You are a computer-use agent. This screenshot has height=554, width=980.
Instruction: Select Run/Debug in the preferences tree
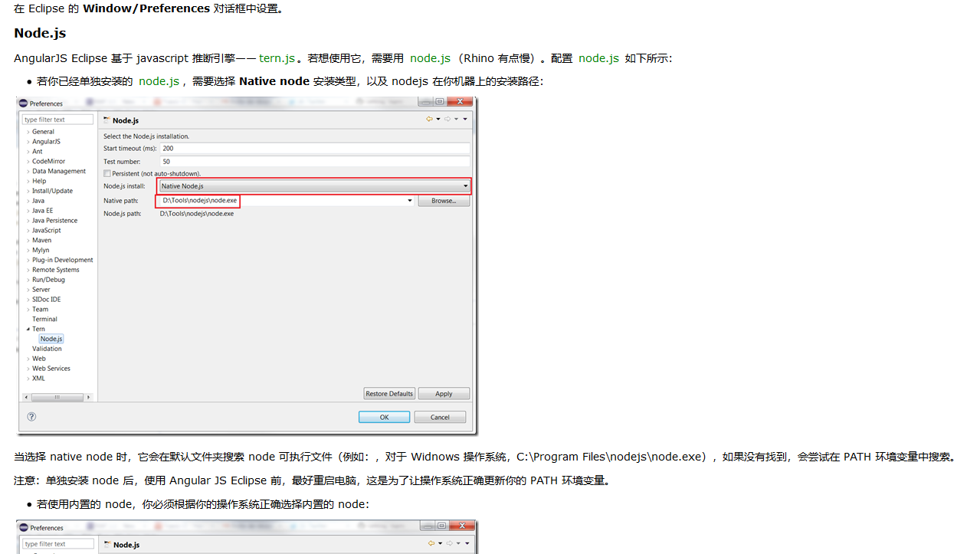[x=48, y=280]
